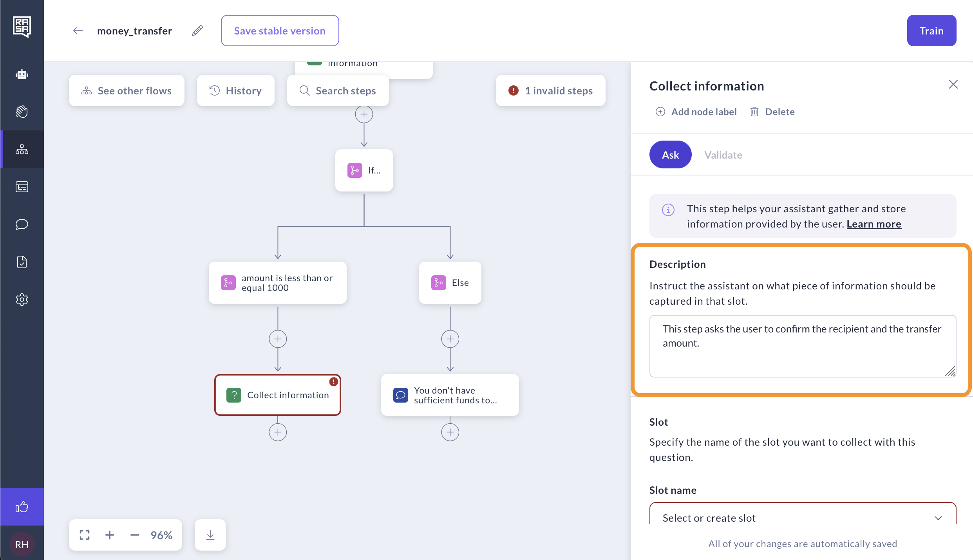Click zoom out minus button
The image size is (973, 560).
coord(135,535)
